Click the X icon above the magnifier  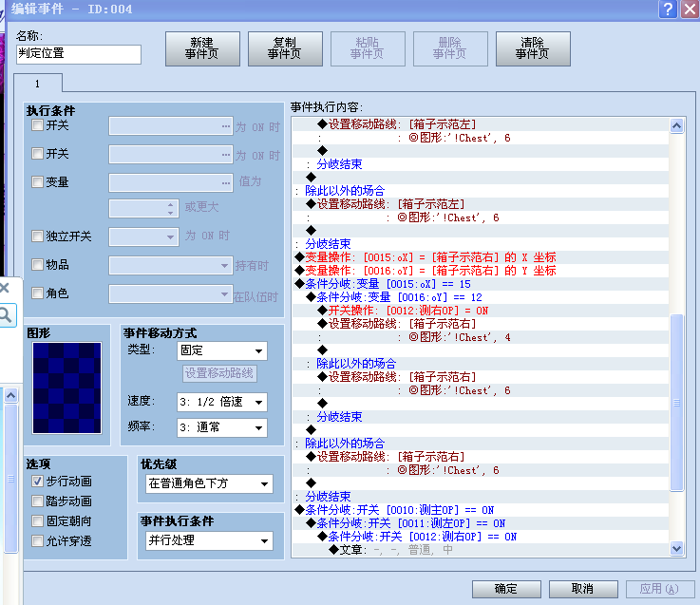point(5,288)
